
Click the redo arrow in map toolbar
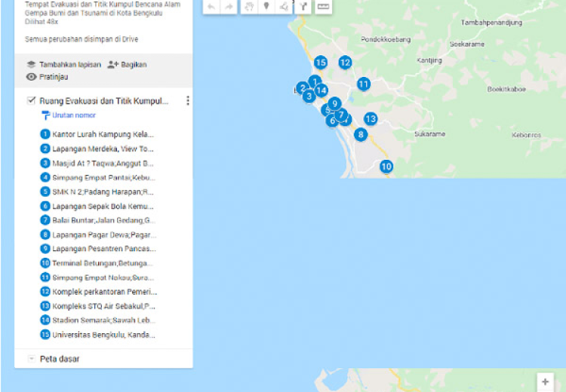point(228,7)
